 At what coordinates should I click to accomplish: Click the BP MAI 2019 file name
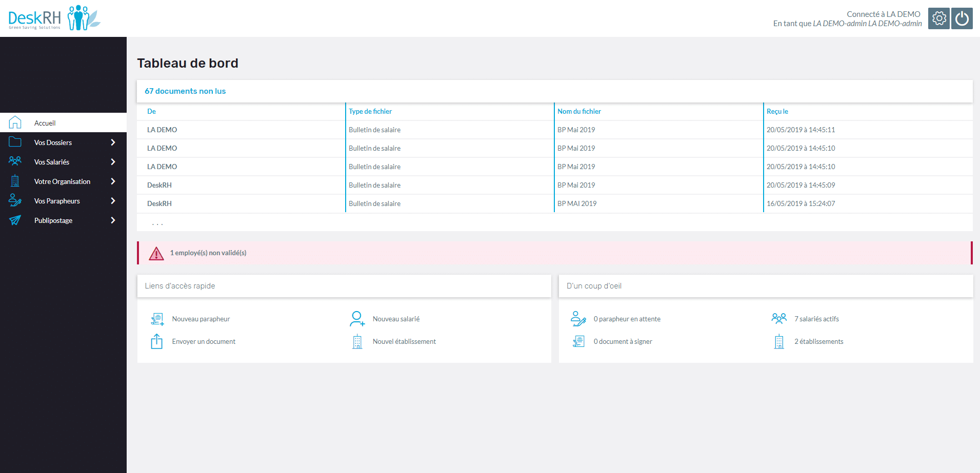[577, 203]
